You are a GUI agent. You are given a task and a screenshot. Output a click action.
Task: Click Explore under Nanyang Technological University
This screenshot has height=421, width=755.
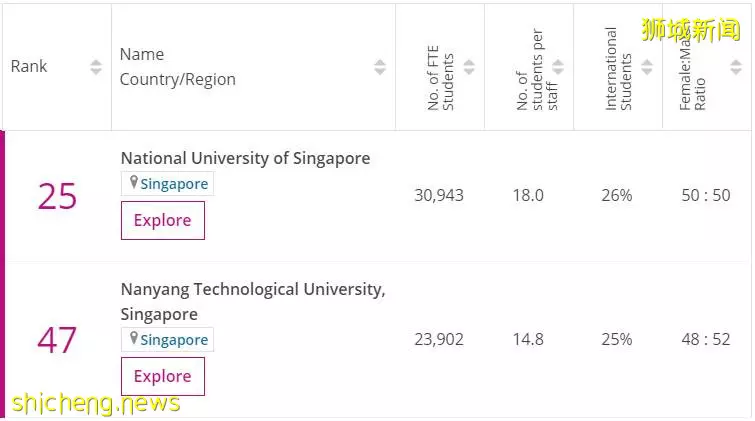pyautogui.click(x=163, y=376)
